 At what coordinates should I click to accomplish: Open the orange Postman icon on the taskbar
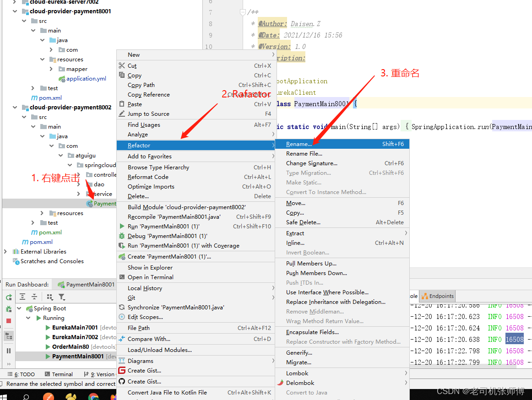49,396
